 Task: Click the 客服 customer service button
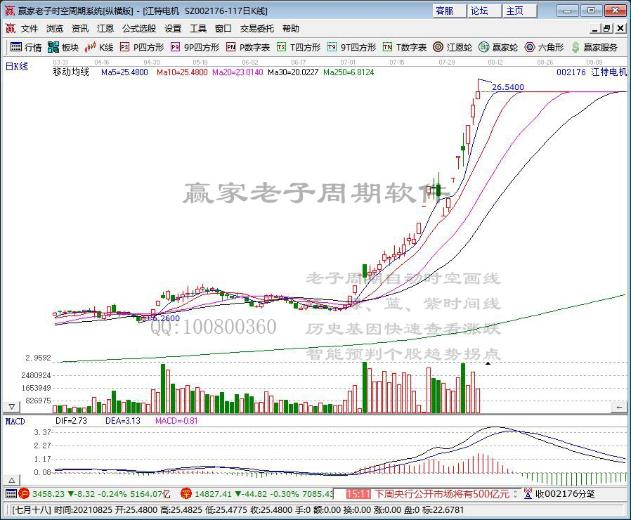450,10
